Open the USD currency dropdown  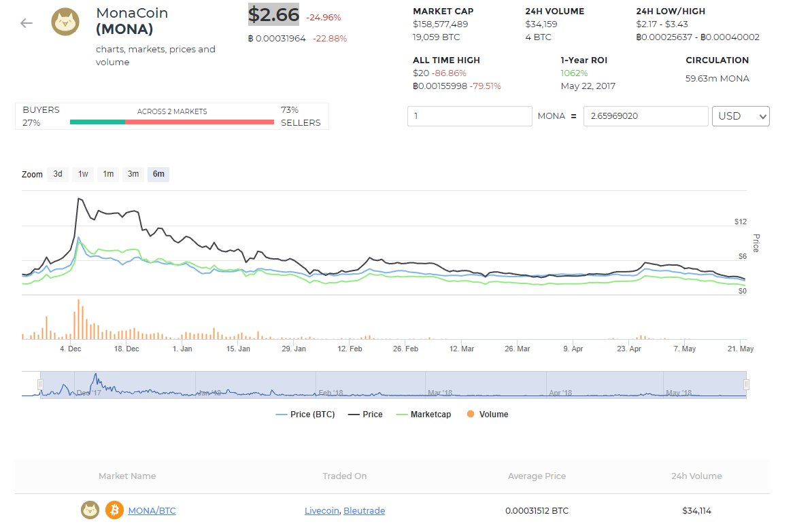741,116
